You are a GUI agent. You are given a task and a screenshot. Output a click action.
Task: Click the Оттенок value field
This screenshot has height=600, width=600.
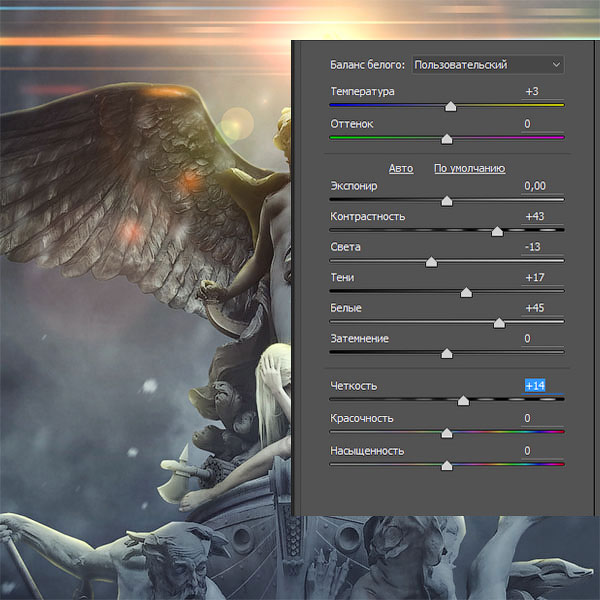(542, 124)
